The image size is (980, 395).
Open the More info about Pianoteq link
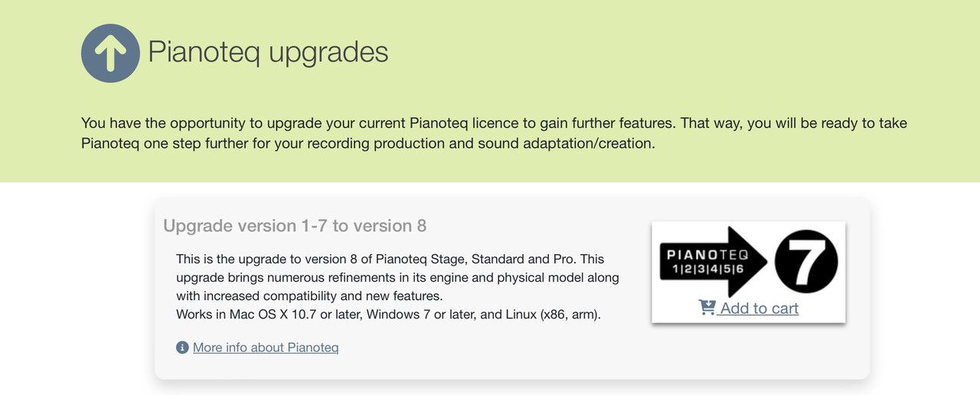(266, 348)
